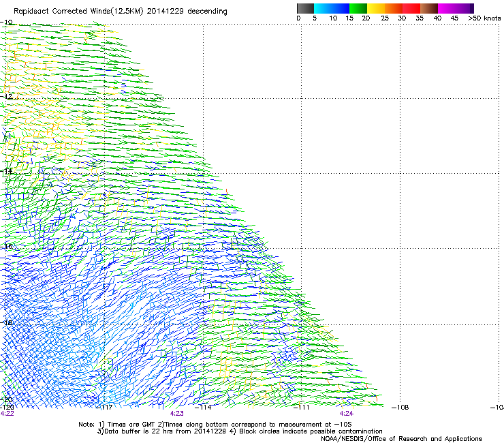Screen dimensions: 504x443
Task: Click the "25" legend scale label
Action: tap(384, 18)
